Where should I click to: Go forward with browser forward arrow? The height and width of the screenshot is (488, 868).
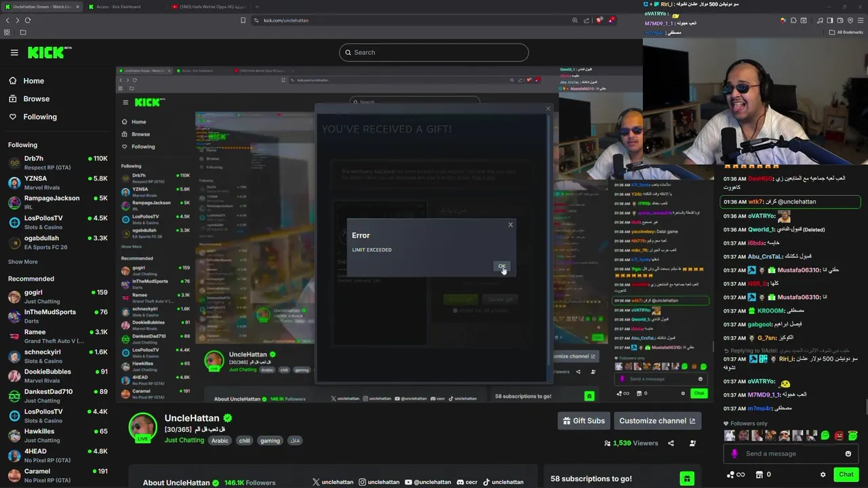pos(18,20)
